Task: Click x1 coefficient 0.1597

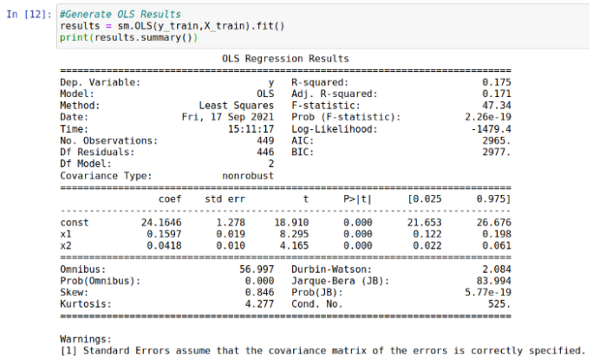Action: [x=164, y=234]
